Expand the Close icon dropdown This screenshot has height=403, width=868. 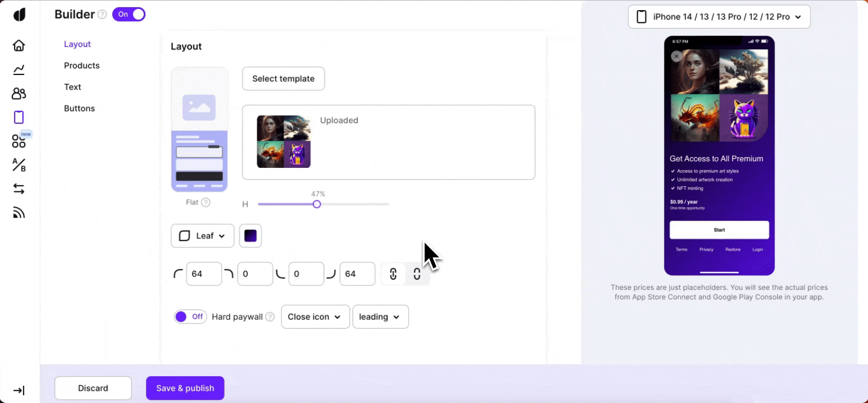point(315,317)
